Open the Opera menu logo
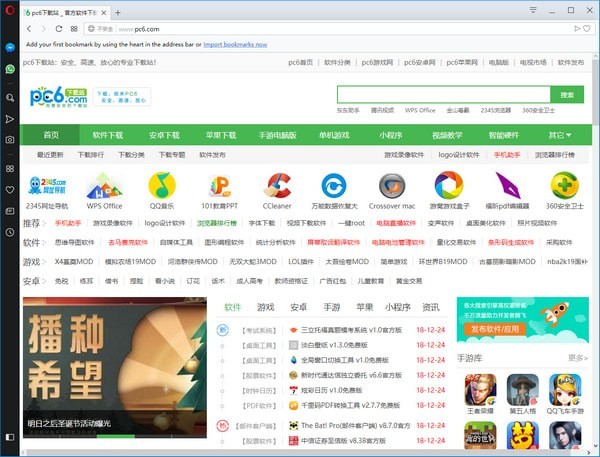This screenshot has width=600, height=457. click(10, 10)
